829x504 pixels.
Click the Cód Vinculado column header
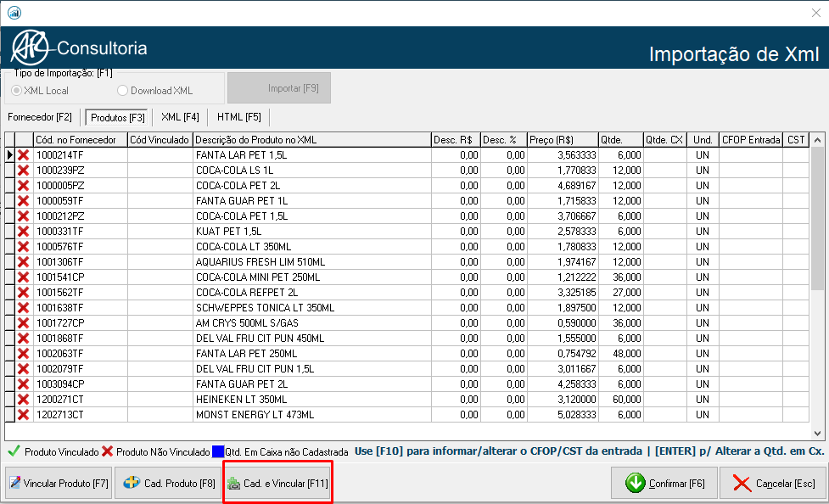160,140
